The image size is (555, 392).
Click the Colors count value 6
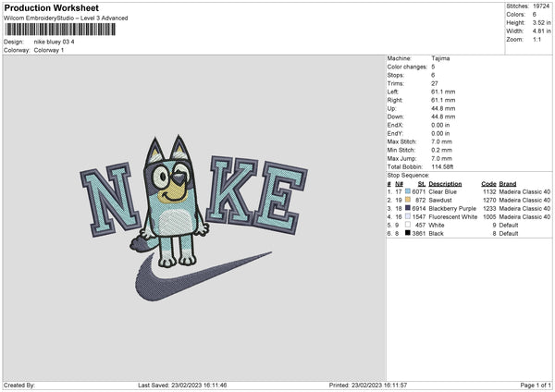tap(534, 15)
